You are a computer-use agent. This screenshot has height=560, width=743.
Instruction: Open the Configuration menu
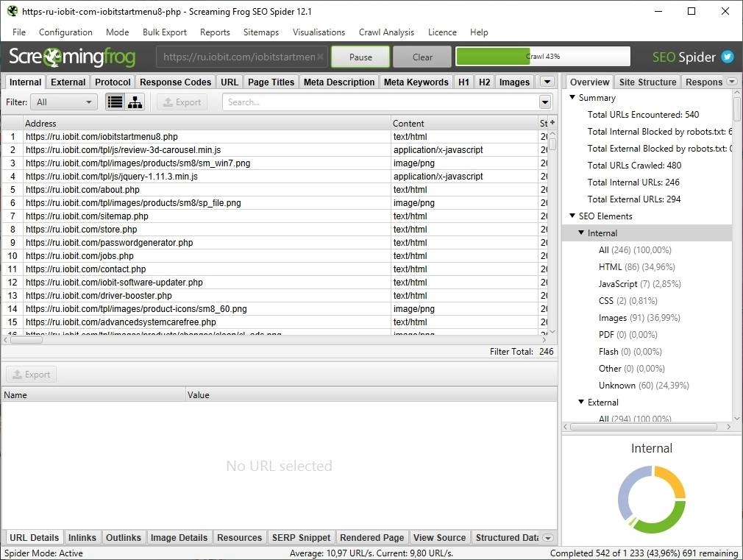point(65,32)
